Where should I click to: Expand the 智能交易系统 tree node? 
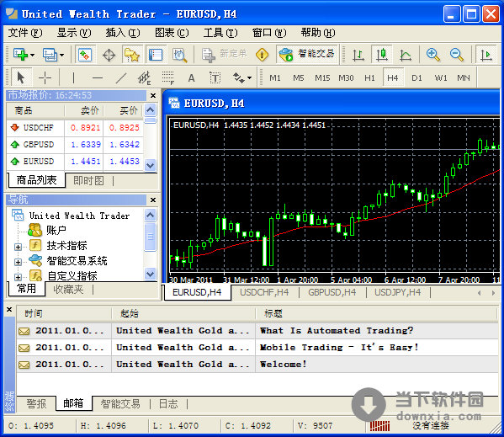[18, 262]
